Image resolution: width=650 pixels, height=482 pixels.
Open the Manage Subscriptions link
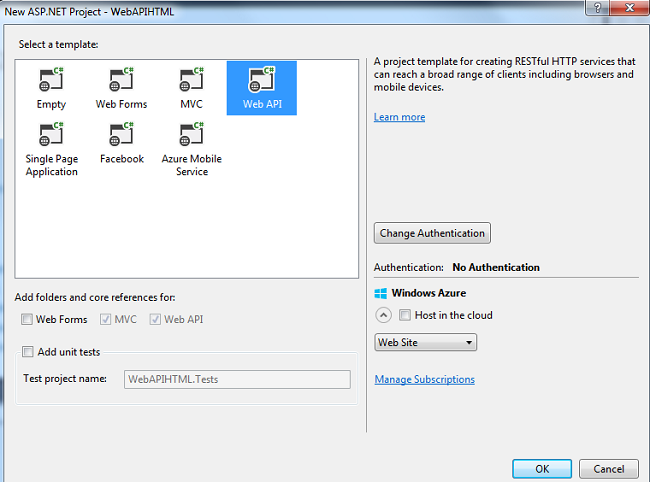(x=424, y=379)
